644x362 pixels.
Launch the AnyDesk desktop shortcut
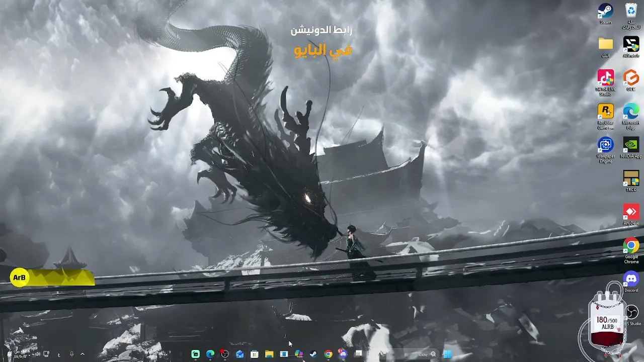pos(631,215)
